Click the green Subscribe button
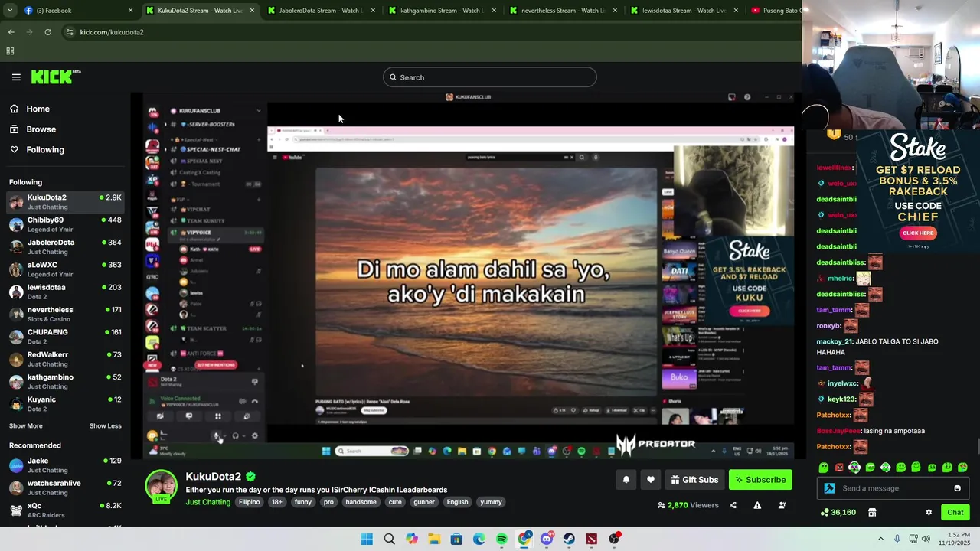The width and height of the screenshot is (980, 551). pyautogui.click(x=760, y=480)
